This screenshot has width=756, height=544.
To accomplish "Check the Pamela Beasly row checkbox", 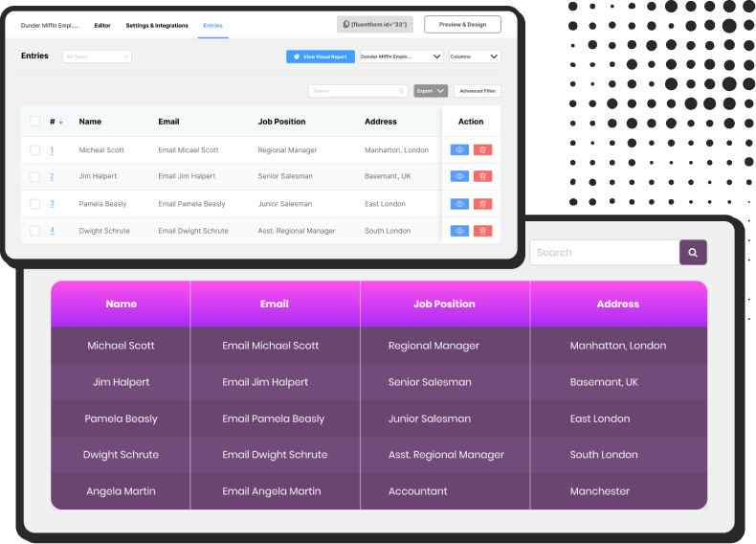I will coord(35,204).
